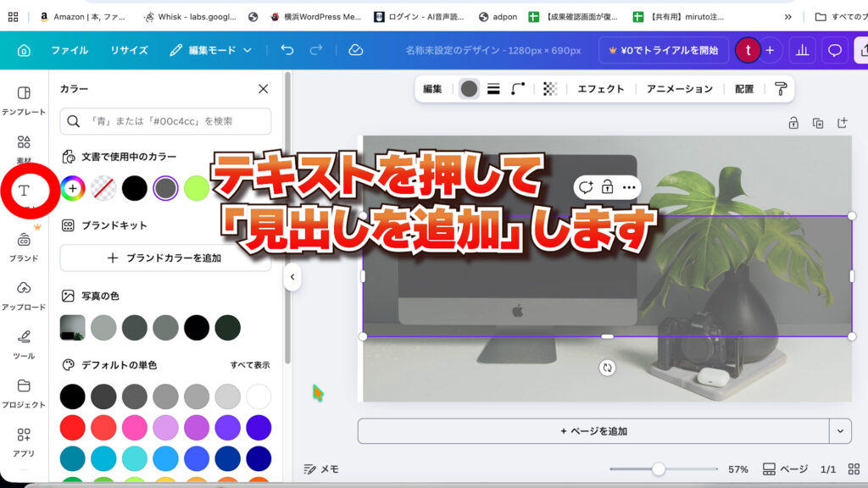Open the File menu
The height and width of the screenshot is (488, 868).
(x=70, y=50)
